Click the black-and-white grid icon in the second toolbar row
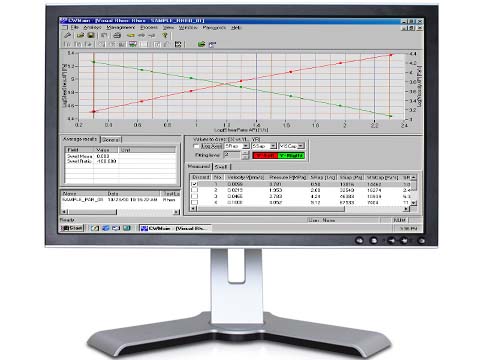 click(x=178, y=44)
